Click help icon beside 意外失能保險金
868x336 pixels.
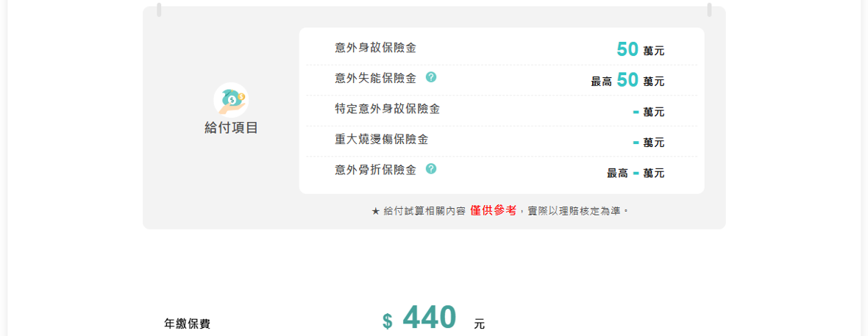point(431,77)
